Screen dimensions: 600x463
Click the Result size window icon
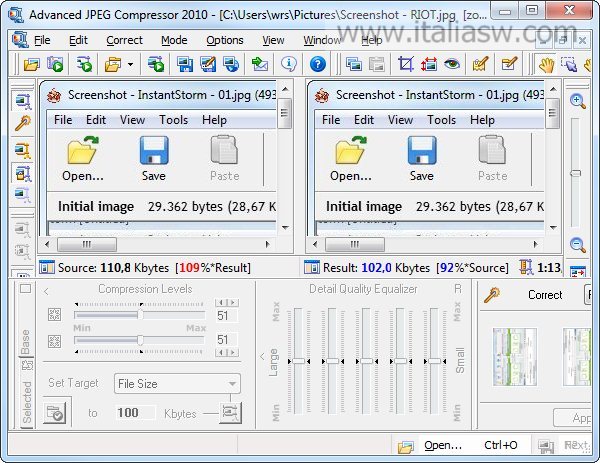pos(311,267)
